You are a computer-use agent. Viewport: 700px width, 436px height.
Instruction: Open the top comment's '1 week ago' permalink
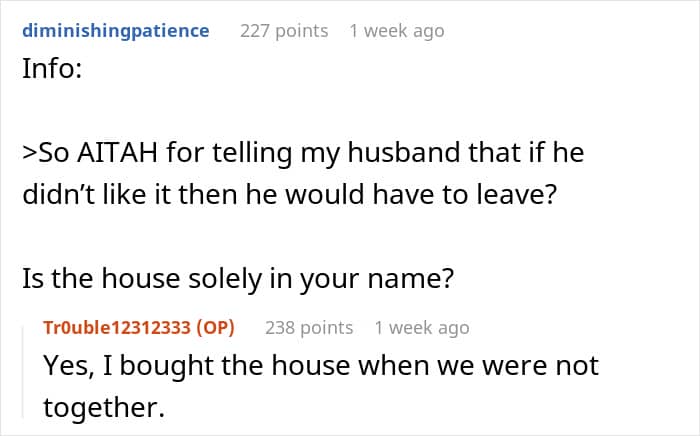[x=397, y=31]
